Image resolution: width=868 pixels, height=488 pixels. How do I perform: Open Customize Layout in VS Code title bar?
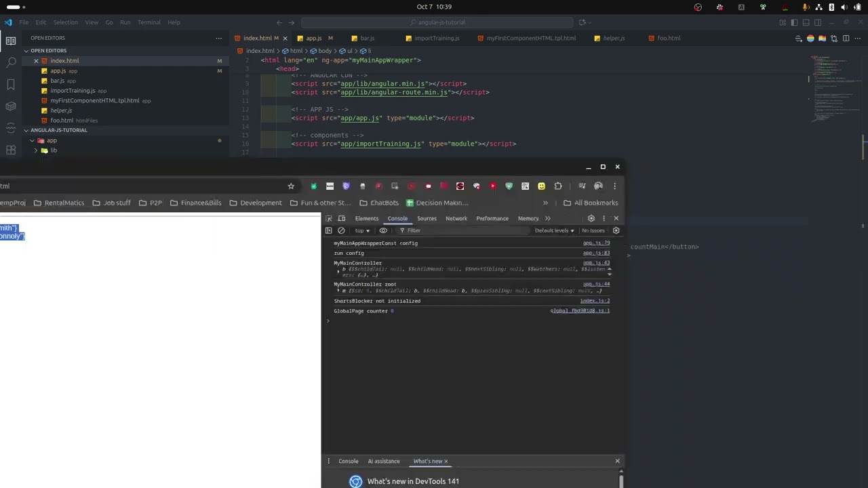(783, 22)
